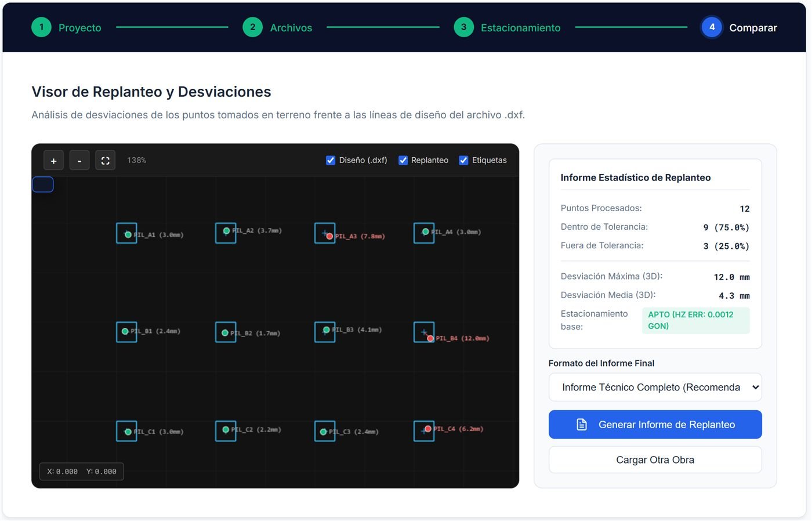This screenshot has height=521, width=812.
Task: Click the Dentro de Tolerancia value 9 (75.0%)
Action: click(x=726, y=227)
